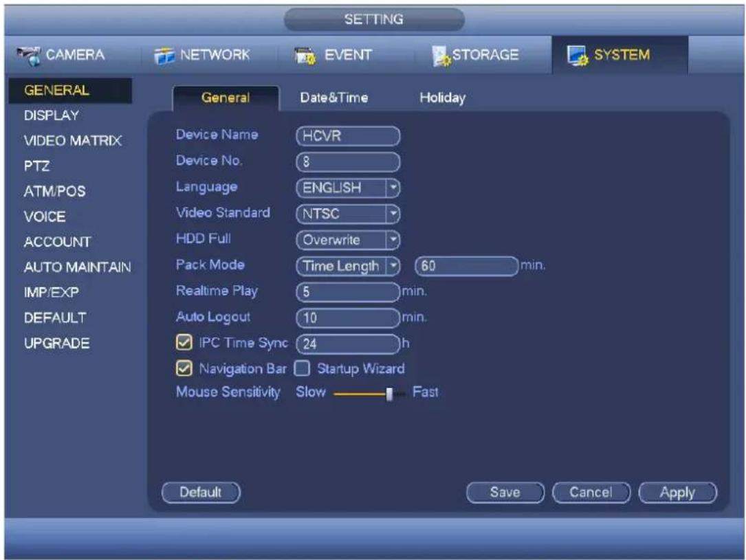Select AUTO MAINTAIN in sidebar
Image resolution: width=746 pixels, height=560 pixels.
(x=78, y=267)
